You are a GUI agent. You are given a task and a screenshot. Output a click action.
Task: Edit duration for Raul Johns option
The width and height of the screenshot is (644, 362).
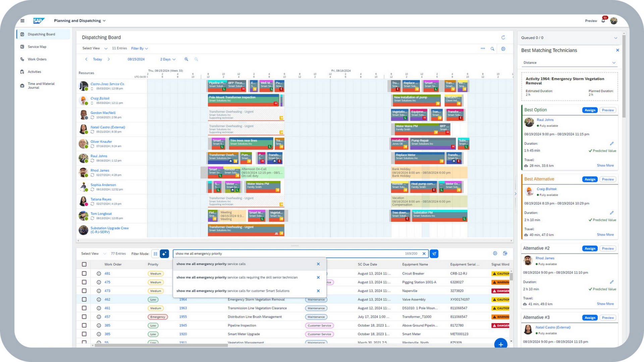click(x=611, y=143)
